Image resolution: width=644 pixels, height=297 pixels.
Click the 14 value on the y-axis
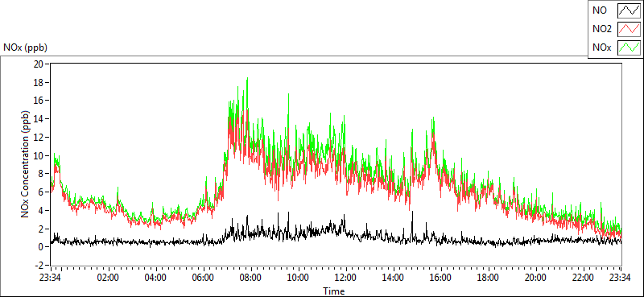coord(39,119)
